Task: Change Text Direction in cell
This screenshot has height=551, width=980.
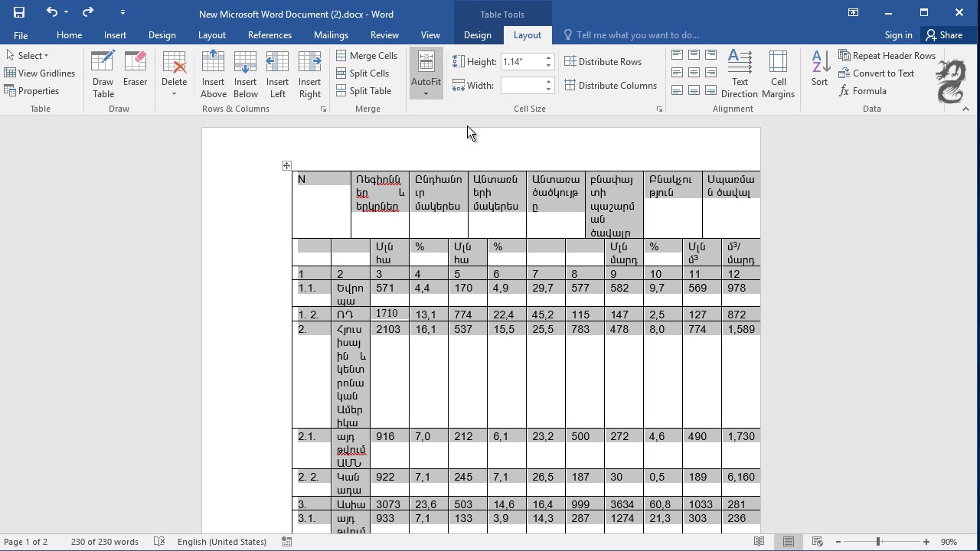Action: [740, 74]
